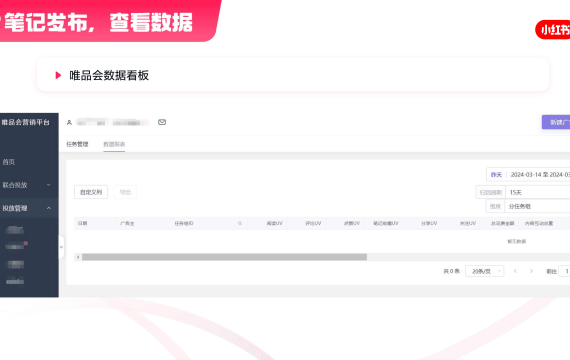Open the 2024-03-14 date range picker
Screen dimensions: 570x360
click(x=539, y=175)
